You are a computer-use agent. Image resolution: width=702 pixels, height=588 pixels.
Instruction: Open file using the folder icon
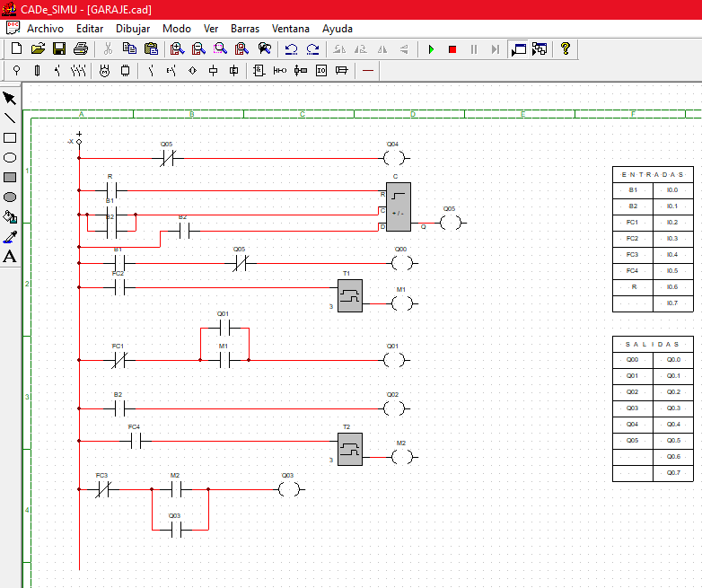point(38,48)
